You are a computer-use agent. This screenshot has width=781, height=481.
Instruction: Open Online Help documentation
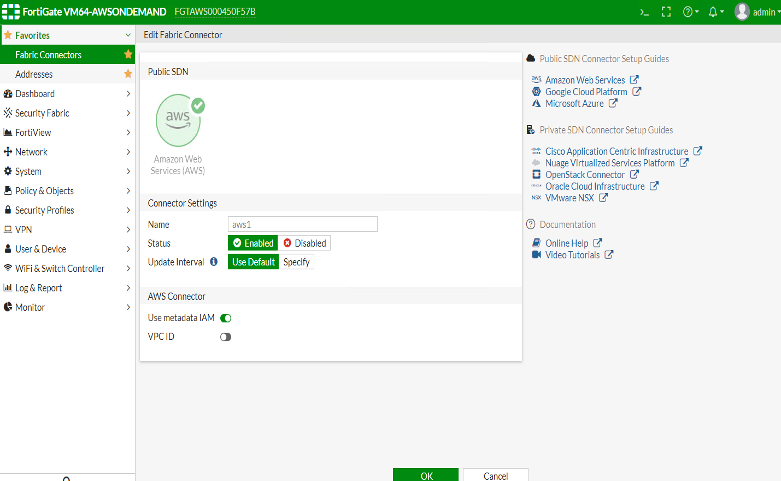pos(566,243)
